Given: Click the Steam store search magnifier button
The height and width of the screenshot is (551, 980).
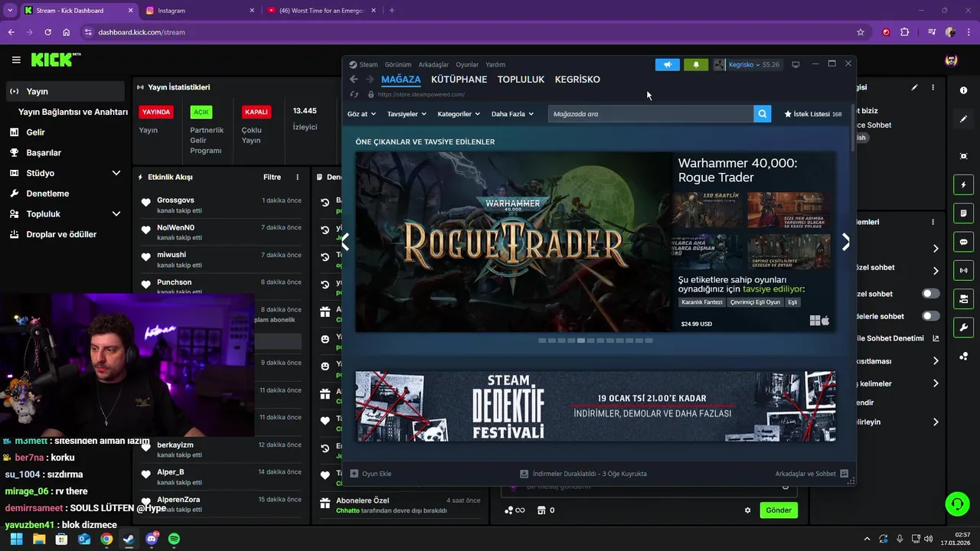Looking at the screenshot, I should pyautogui.click(x=763, y=114).
